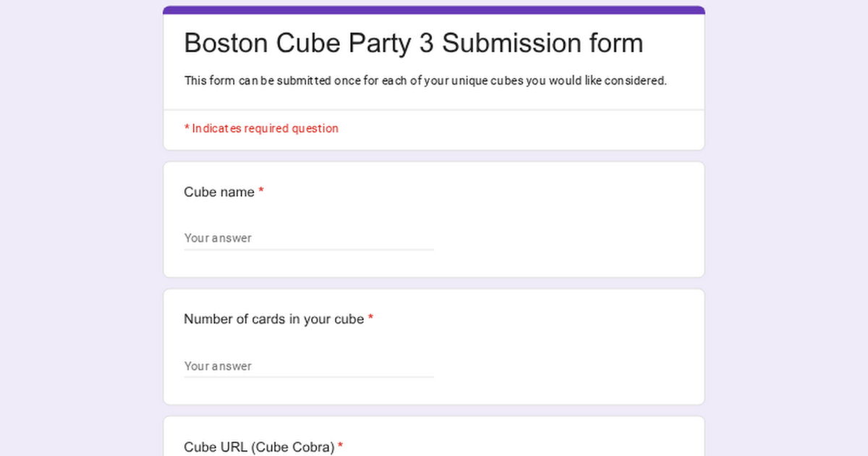Click the asterisk before Indicates required question
868x456 pixels.
(x=187, y=128)
